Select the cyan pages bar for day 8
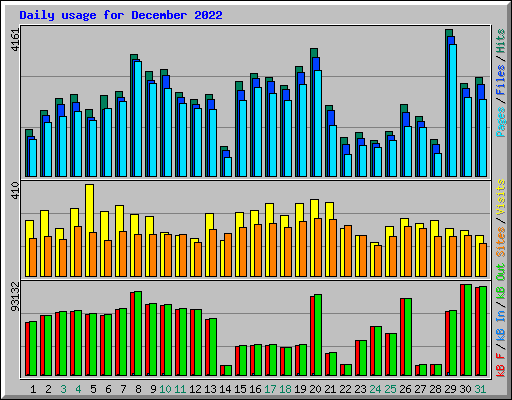The width and height of the screenshot is (512, 400). point(138,119)
